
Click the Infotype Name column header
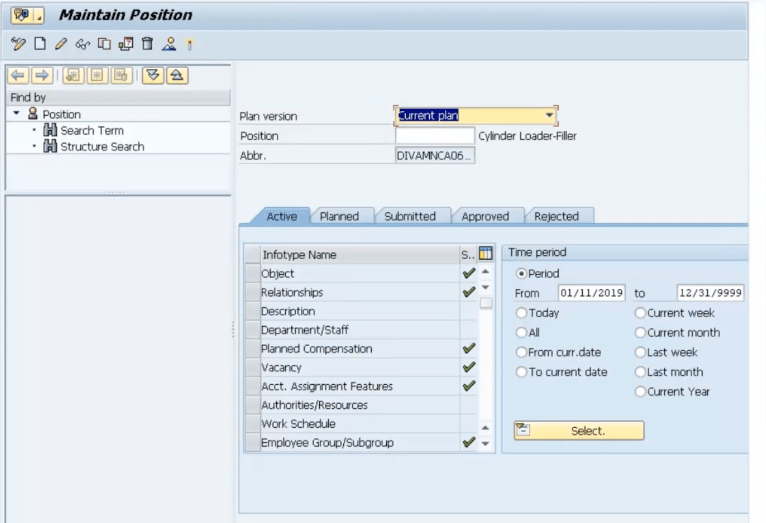360,254
